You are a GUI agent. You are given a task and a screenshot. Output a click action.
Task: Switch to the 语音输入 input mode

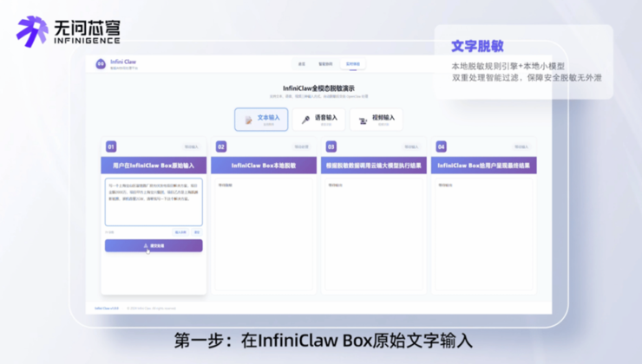coord(318,120)
